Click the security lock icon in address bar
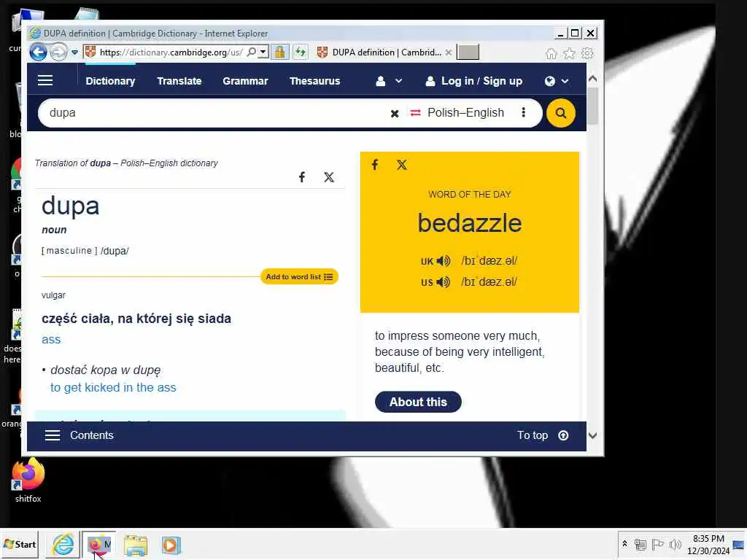The width and height of the screenshot is (747, 560). (279, 52)
